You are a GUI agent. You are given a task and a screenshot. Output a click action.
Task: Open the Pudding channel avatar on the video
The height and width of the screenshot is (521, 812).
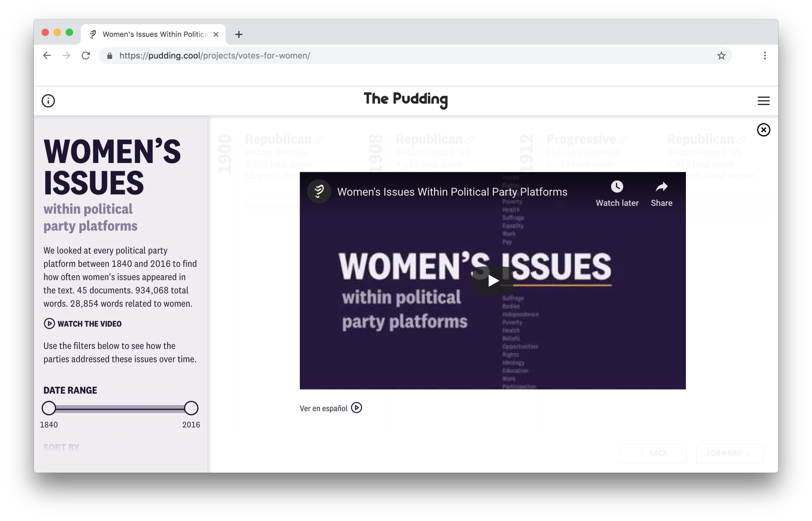tap(319, 191)
